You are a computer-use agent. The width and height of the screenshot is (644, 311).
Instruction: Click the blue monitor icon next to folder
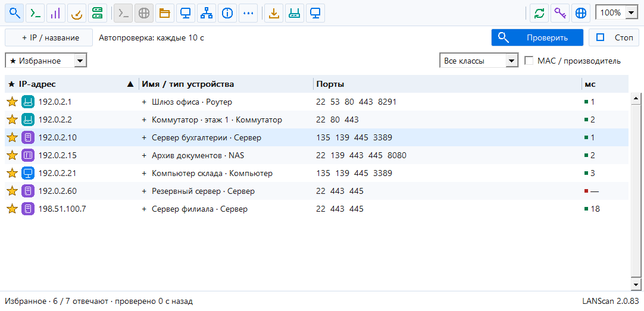[x=185, y=13]
